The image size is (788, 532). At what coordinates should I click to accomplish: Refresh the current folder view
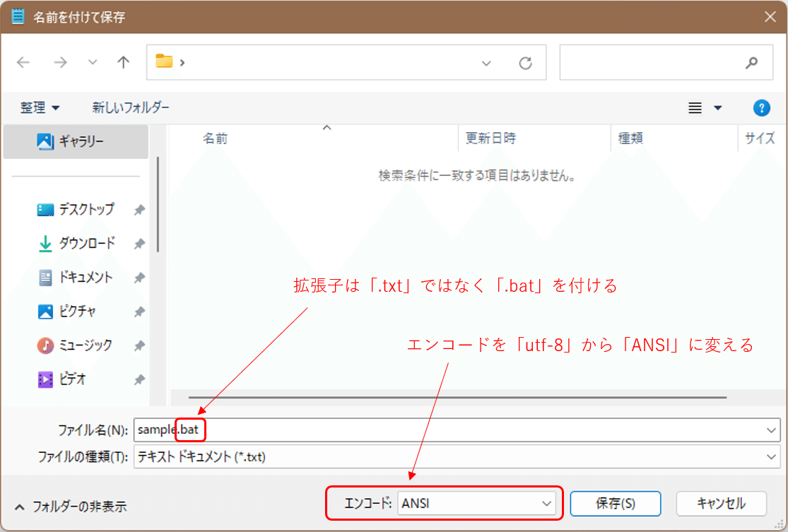[526, 62]
